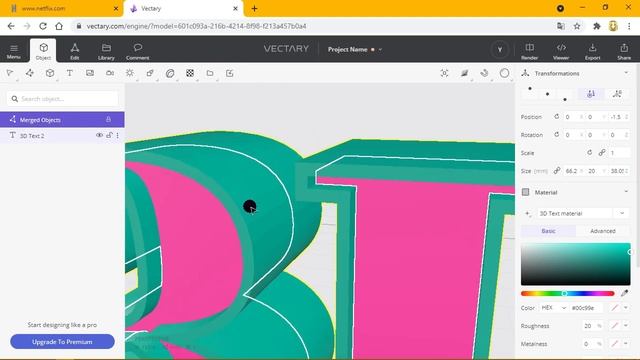The height and width of the screenshot is (360, 640).
Task: Frame selection with focus icon
Action: click(x=444, y=73)
